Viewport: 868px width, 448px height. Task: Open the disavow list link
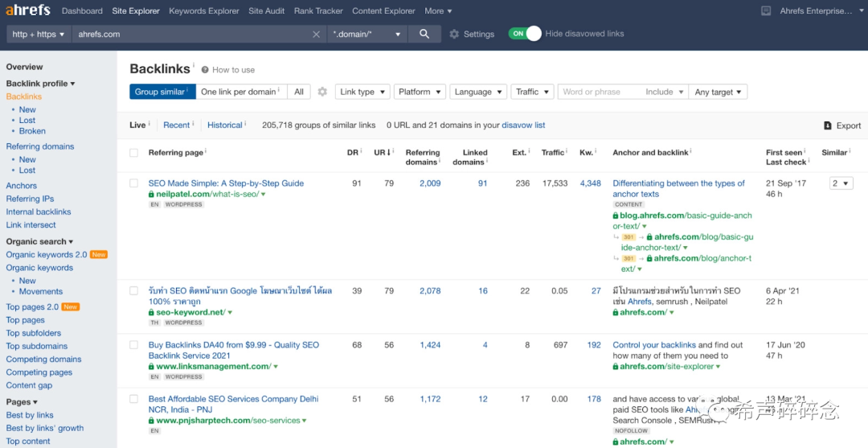[523, 125]
